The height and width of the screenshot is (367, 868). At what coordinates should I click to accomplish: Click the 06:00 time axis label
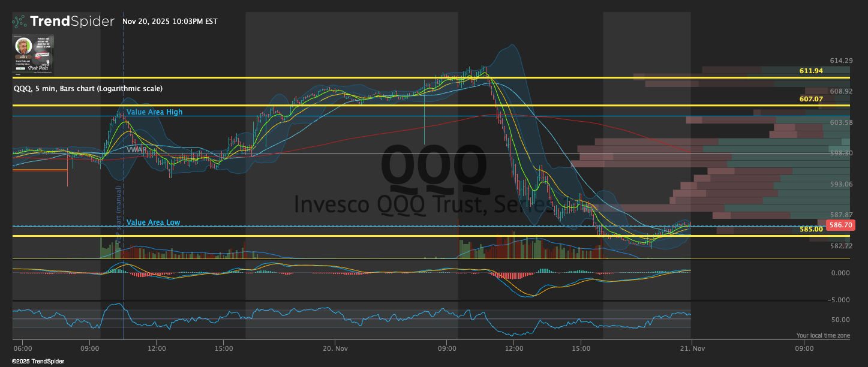click(22, 348)
